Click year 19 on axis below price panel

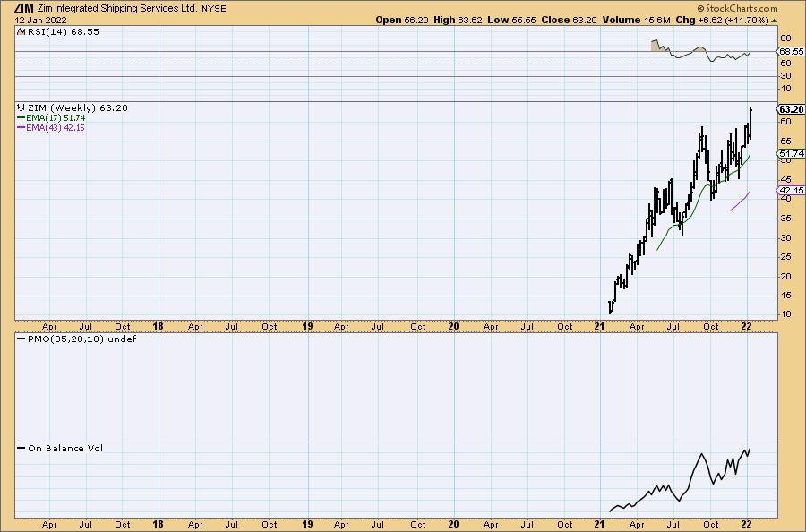pos(307,326)
